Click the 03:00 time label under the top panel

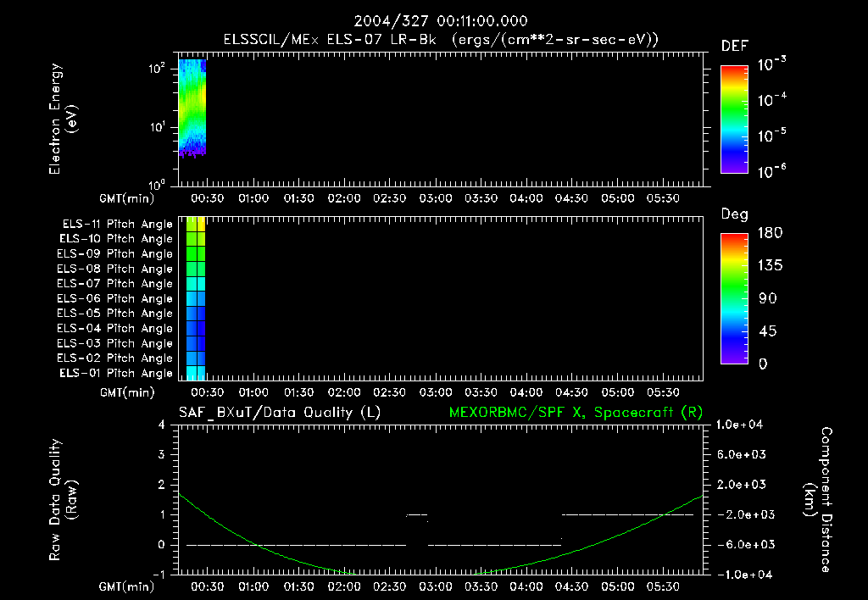point(436,198)
